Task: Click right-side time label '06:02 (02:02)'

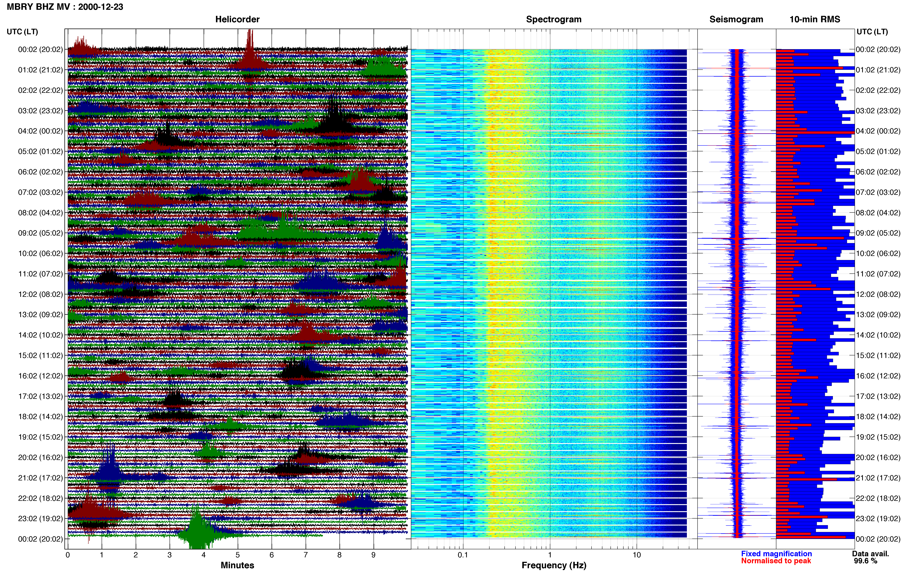Action: pos(878,172)
